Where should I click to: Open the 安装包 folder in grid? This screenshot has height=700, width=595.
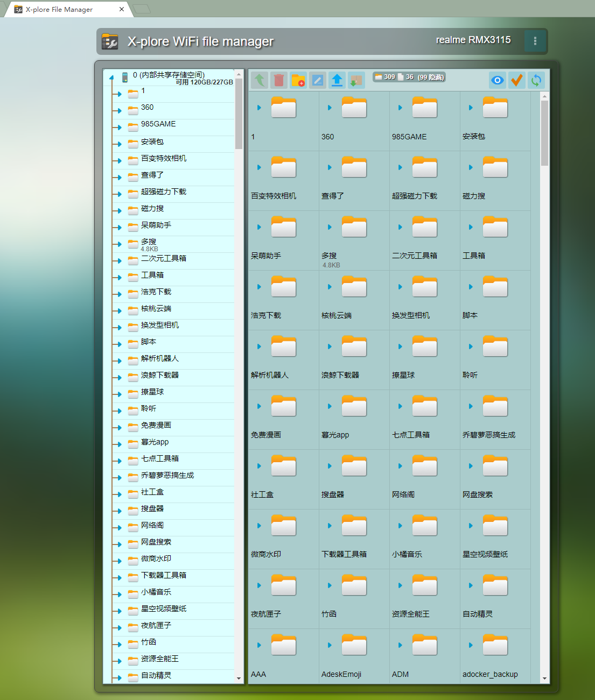point(495,108)
